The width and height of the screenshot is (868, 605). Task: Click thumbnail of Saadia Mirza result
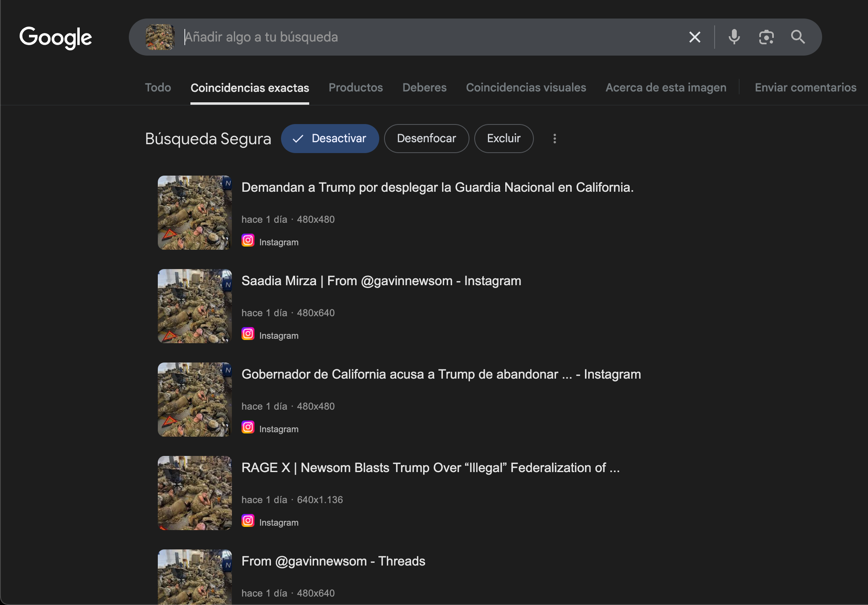(x=195, y=306)
